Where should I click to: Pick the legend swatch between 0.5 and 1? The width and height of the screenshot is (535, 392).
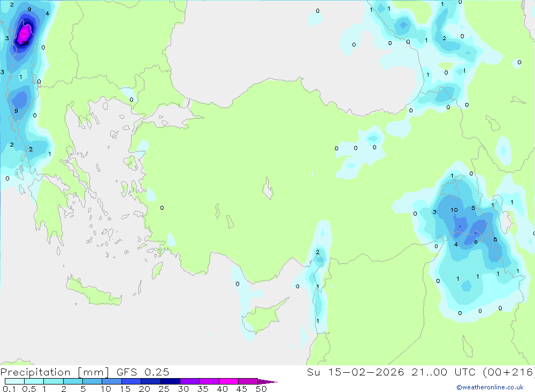click(34, 381)
